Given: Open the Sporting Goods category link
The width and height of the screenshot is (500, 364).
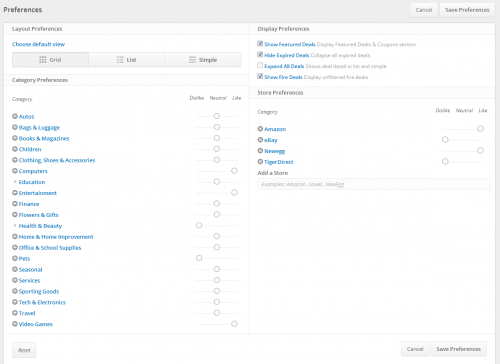Looking at the screenshot, I should [39, 291].
